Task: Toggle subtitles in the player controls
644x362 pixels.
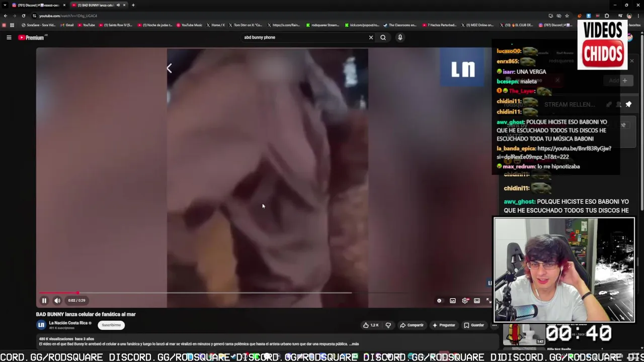Action: (x=453, y=301)
